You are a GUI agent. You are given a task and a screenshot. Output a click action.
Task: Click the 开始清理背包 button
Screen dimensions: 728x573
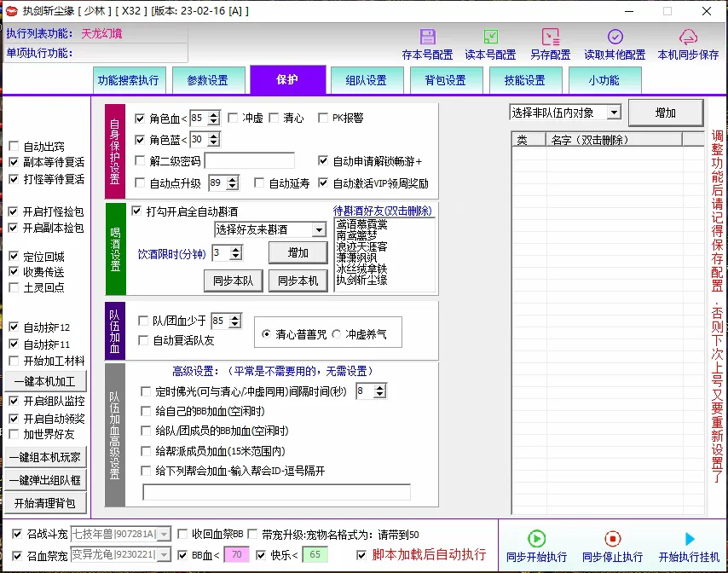[x=46, y=503]
